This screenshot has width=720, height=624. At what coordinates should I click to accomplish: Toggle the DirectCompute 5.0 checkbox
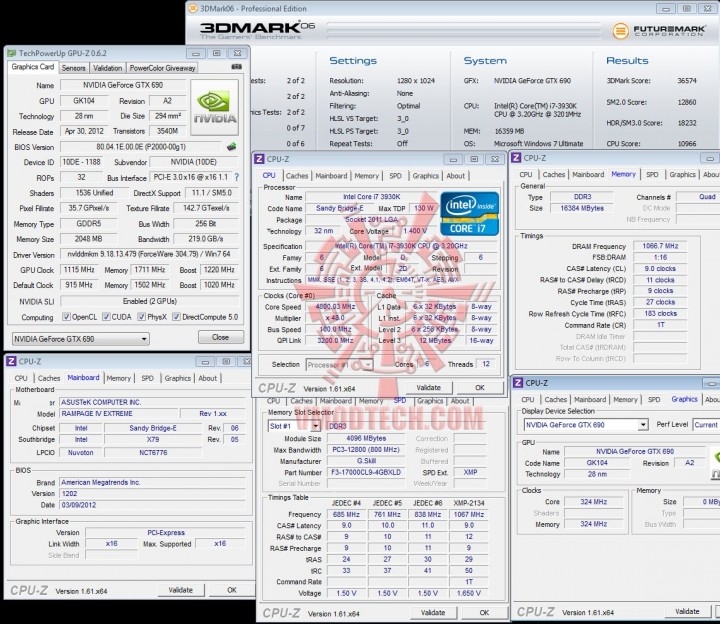(176, 317)
